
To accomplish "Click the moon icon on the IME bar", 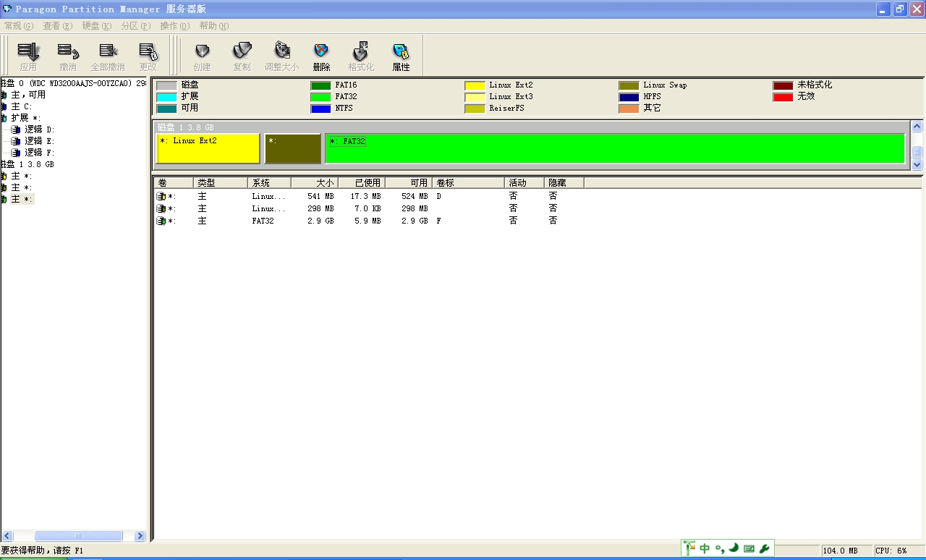I will 734,548.
